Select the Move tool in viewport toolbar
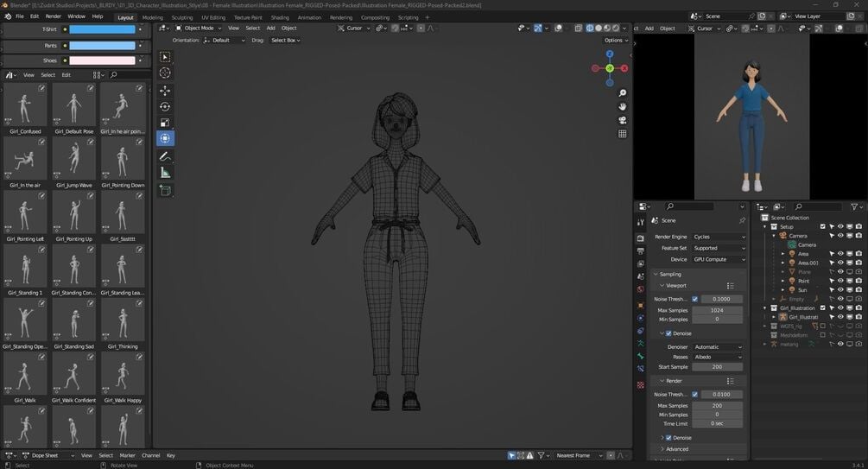The width and height of the screenshot is (868, 469). coord(165,91)
